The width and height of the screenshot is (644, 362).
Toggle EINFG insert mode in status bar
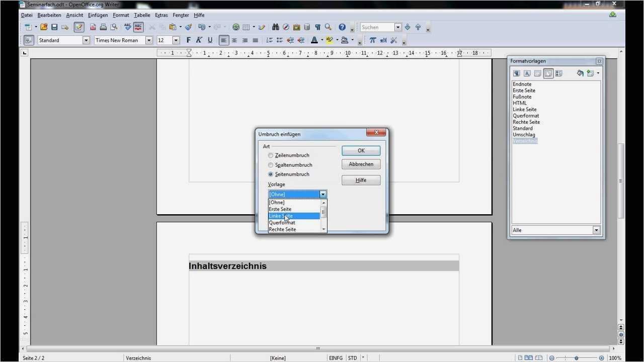pos(336,358)
